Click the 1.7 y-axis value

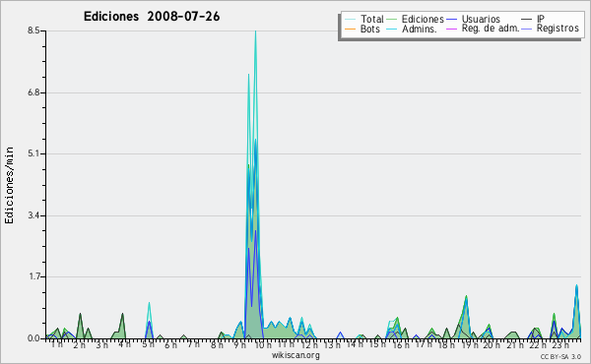coord(33,277)
